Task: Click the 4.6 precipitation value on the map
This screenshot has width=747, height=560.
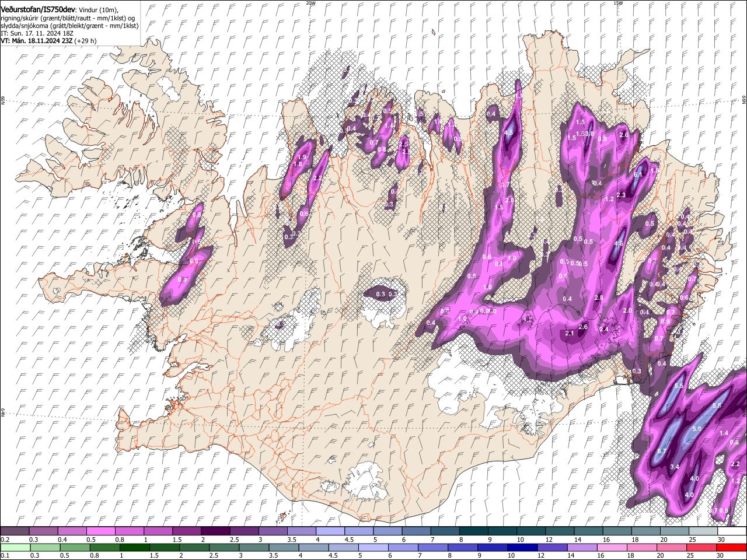Action: (x=619, y=244)
